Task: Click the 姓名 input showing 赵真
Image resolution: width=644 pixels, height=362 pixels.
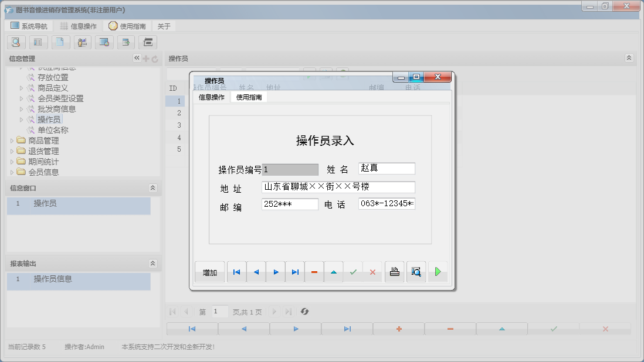Action: 387,168
